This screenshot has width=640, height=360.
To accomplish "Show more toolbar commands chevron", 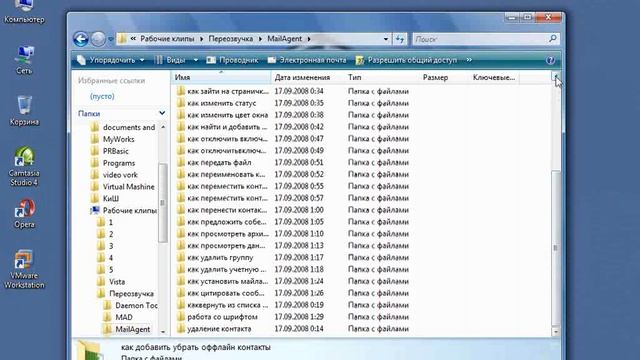I will tap(469, 60).
